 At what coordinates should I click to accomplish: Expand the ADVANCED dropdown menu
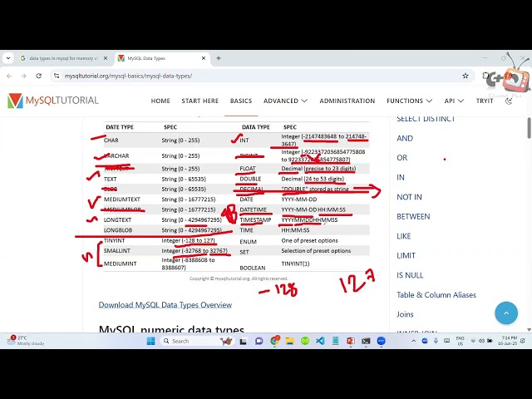(285, 101)
